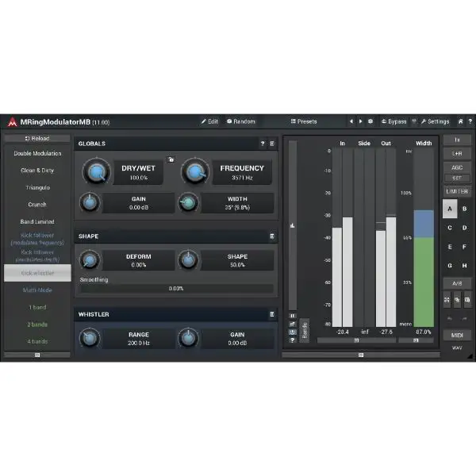Expand the L+R channel mode selector

(457, 153)
